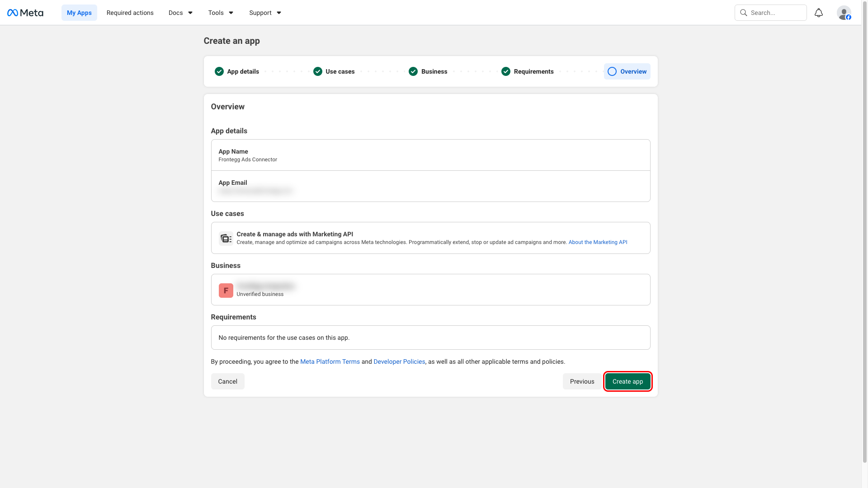Click the App details green checkmark
This screenshot has height=488, width=868.
point(219,71)
